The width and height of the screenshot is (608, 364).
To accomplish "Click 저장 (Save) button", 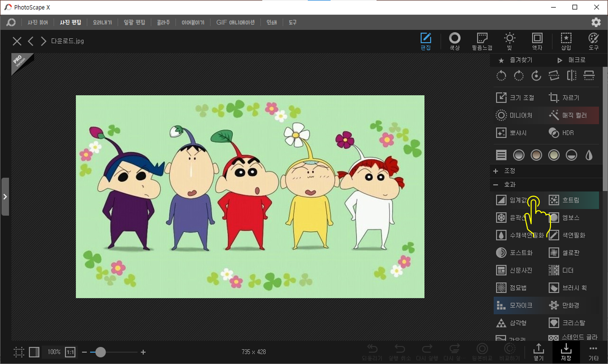I will pos(566,352).
